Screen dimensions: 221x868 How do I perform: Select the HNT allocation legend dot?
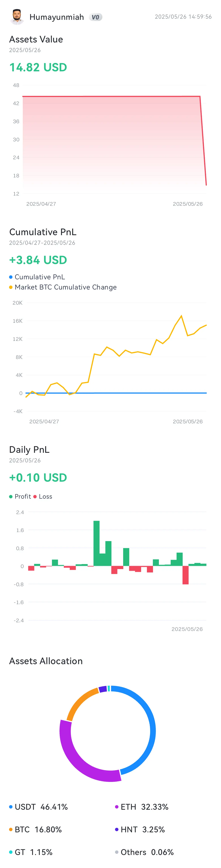[117, 829]
